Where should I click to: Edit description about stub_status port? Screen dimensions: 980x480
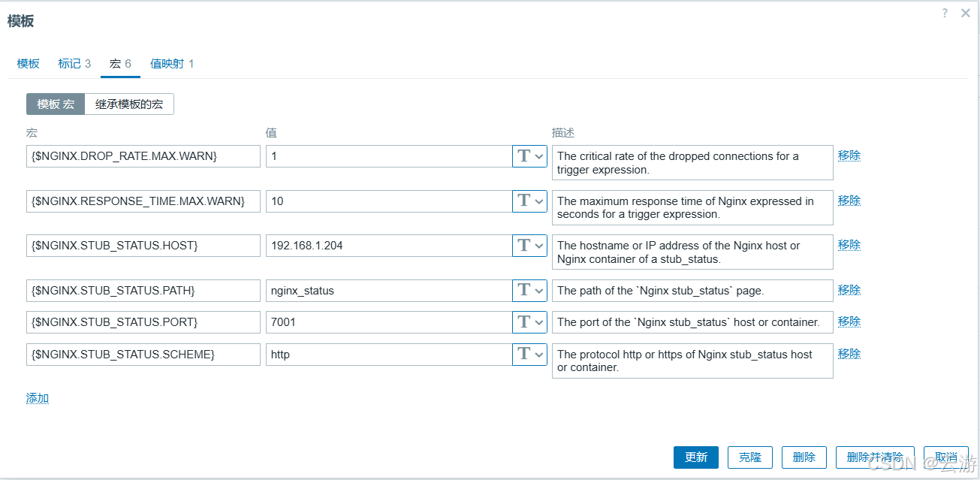click(x=692, y=322)
